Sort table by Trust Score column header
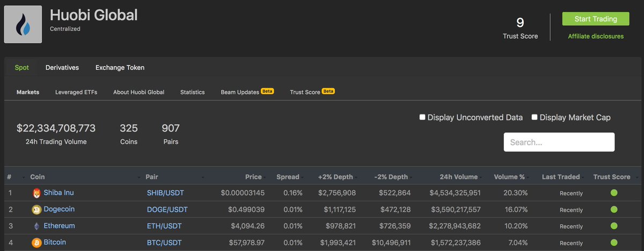 612,177
